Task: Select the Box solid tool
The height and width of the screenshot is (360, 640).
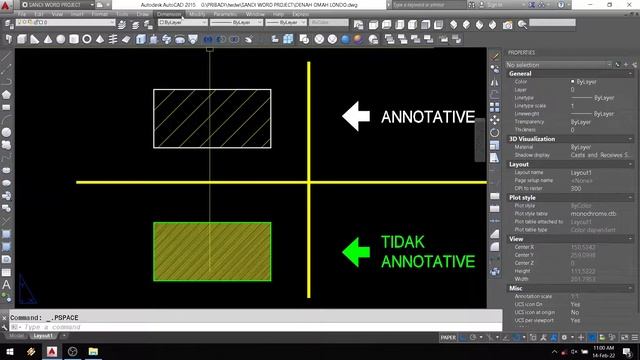Action: (x=22, y=39)
